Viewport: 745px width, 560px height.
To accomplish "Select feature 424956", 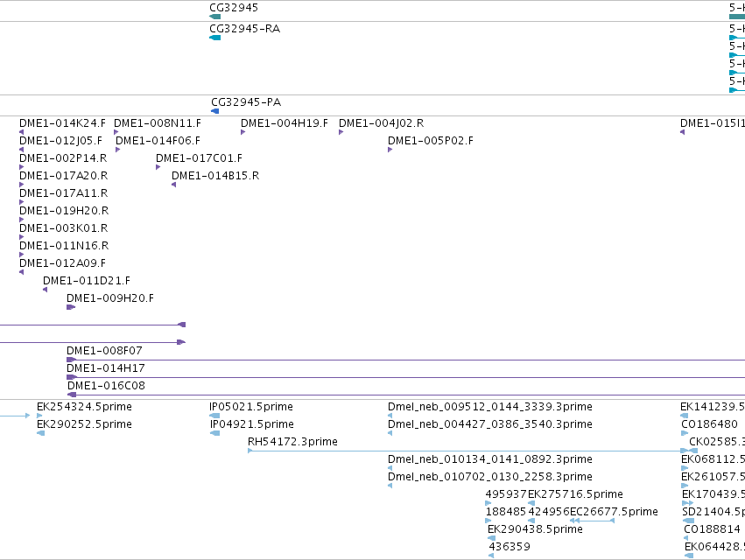I will [x=549, y=512].
